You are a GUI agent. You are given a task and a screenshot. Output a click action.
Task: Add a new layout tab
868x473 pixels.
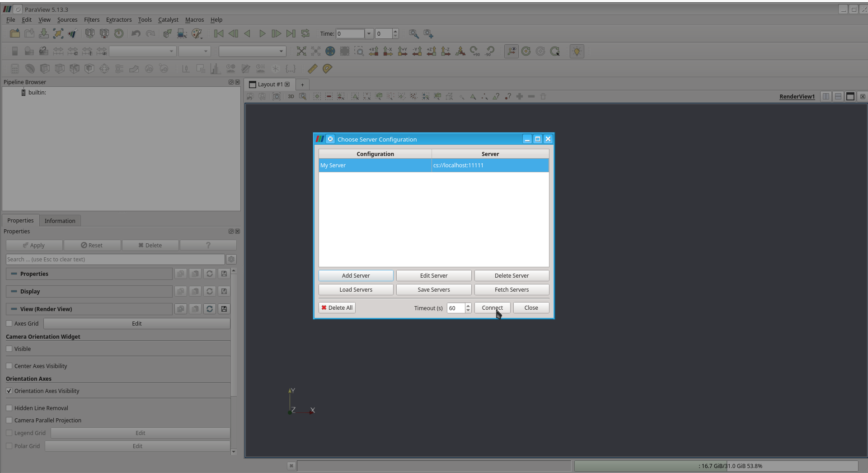click(x=302, y=85)
